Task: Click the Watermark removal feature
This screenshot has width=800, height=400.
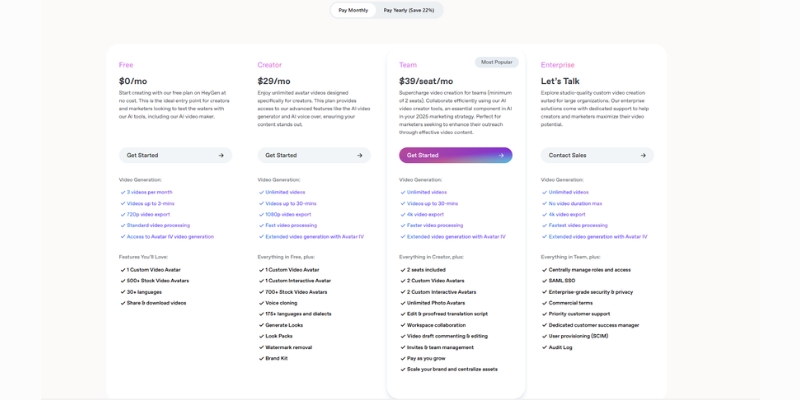Action: (288, 347)
